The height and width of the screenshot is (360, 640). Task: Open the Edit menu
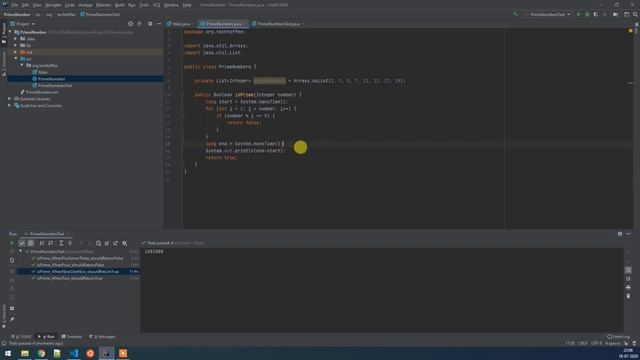coord(25,5)
